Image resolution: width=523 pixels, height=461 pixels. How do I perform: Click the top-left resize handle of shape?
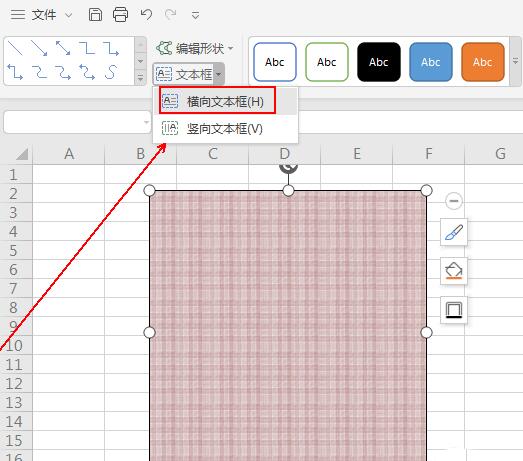point(149,191)
